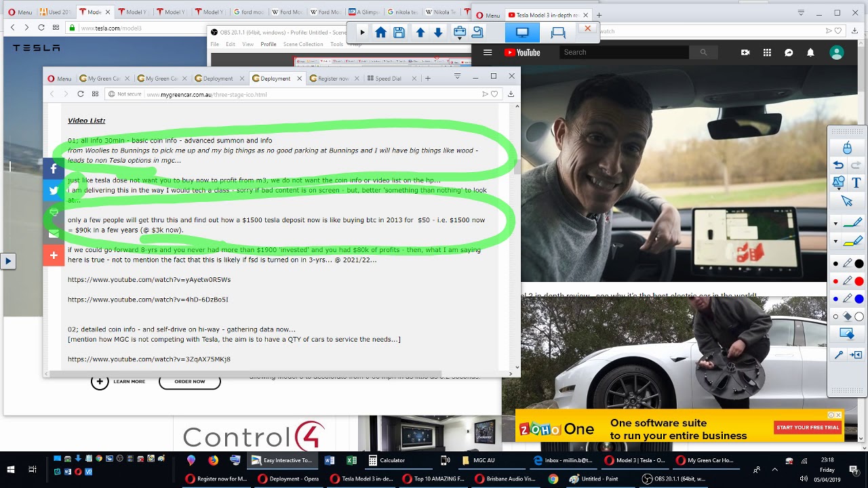The height and width of the screenshot is (488, 868).
Task: Open the OBS Scene Collection menu
Action: point(303,44)
